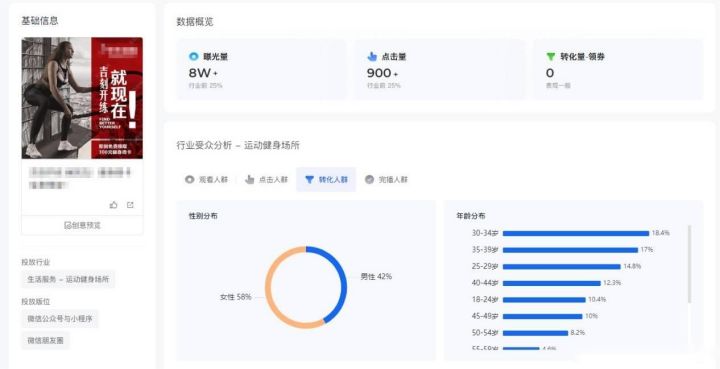Click the fitness ad creative thumbnail
The image size is (720, 369).
pos(82,98)
